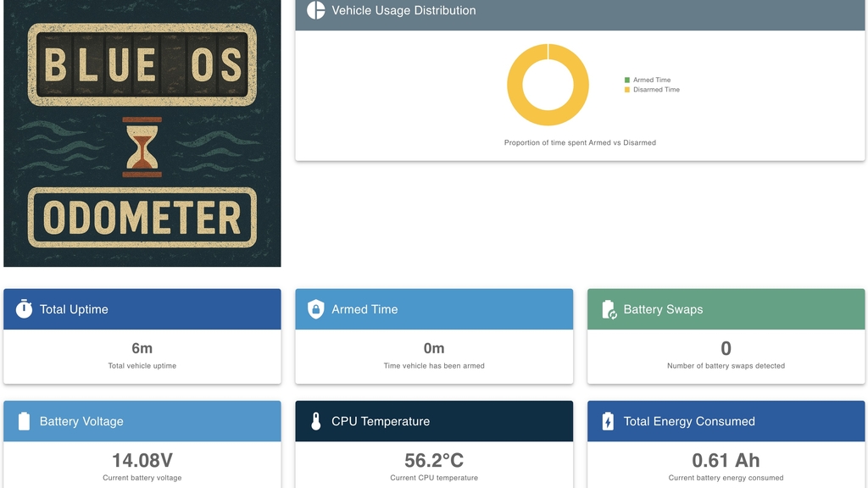Click the green Armed Time legend swatch
Screen dimensions: 868x488
[x=627, y=80]
